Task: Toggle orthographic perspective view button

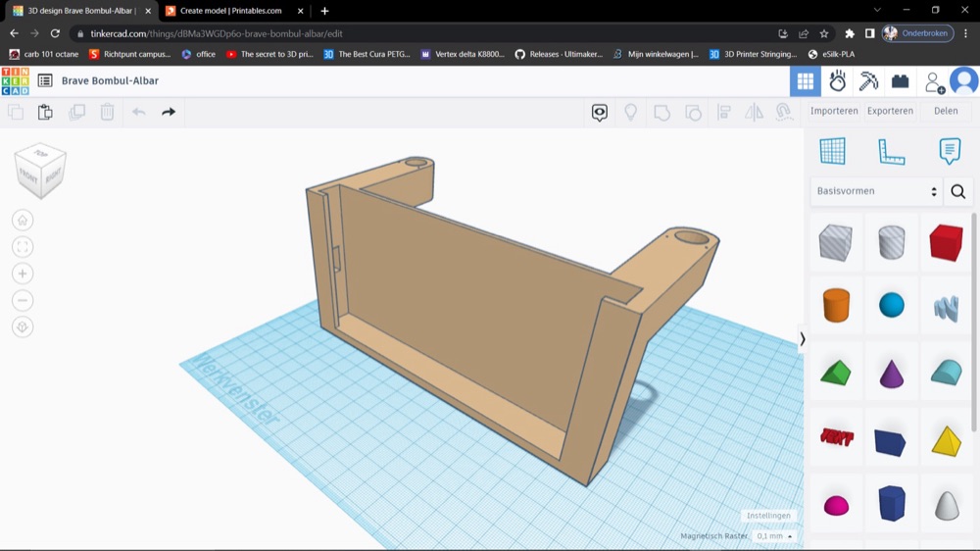Action: coord(23,327)
